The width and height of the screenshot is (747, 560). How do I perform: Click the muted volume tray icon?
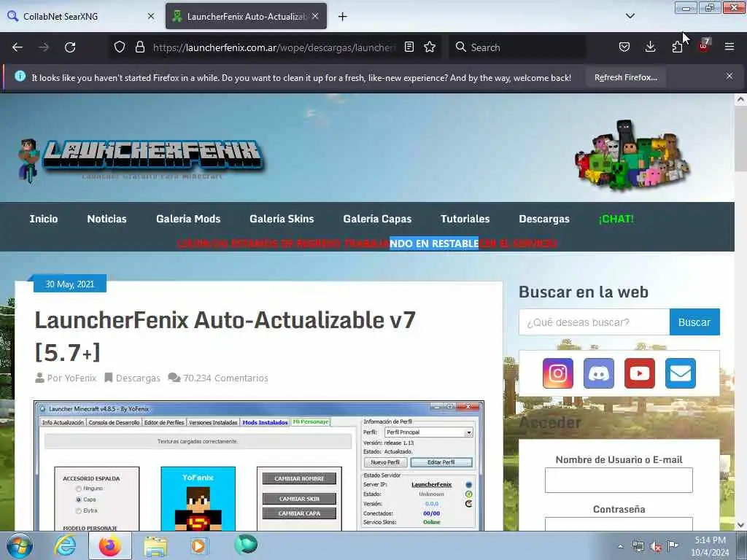tap(656, 547)
